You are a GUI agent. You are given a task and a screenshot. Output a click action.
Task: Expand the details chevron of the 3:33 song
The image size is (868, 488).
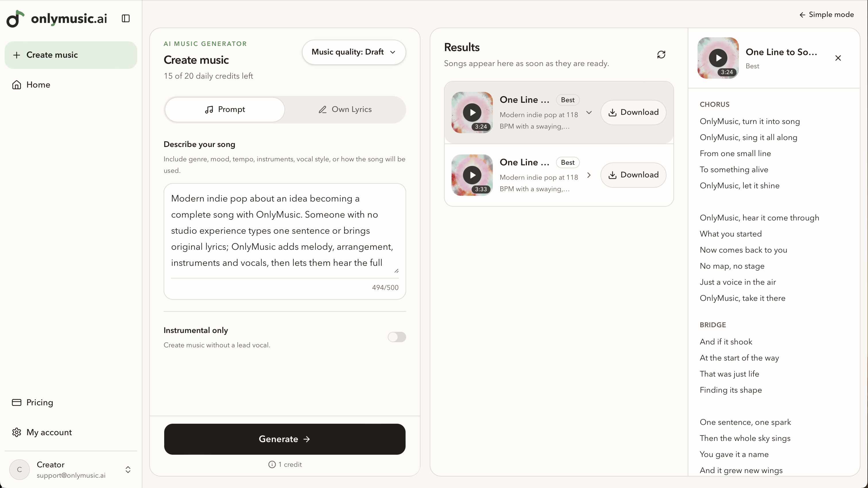[x=589, y=175]
